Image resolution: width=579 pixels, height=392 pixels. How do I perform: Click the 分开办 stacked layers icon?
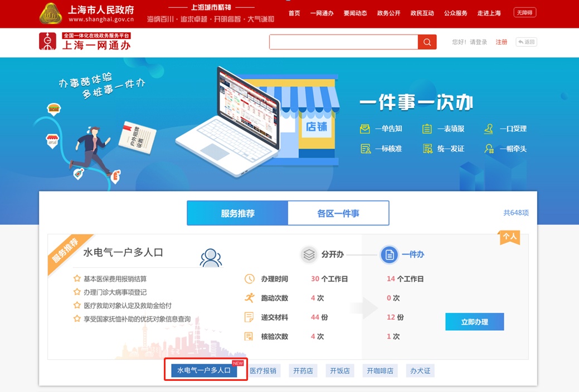tap(309, 254)
